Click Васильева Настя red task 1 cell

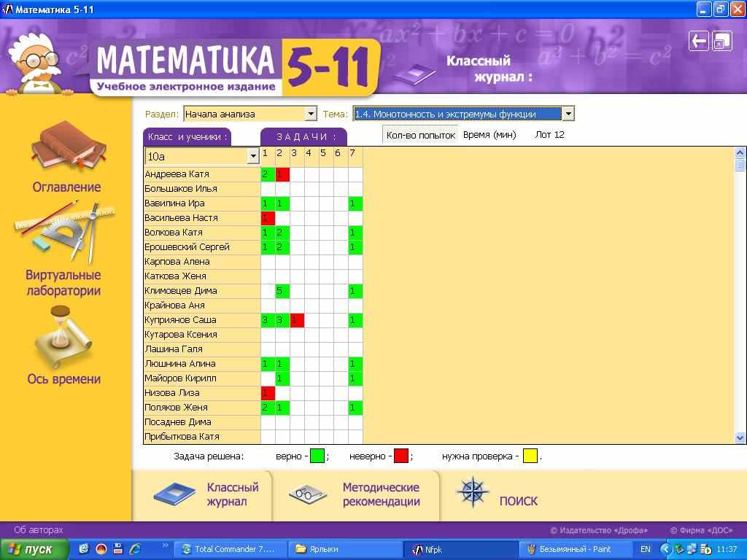[x=268, y=218]
